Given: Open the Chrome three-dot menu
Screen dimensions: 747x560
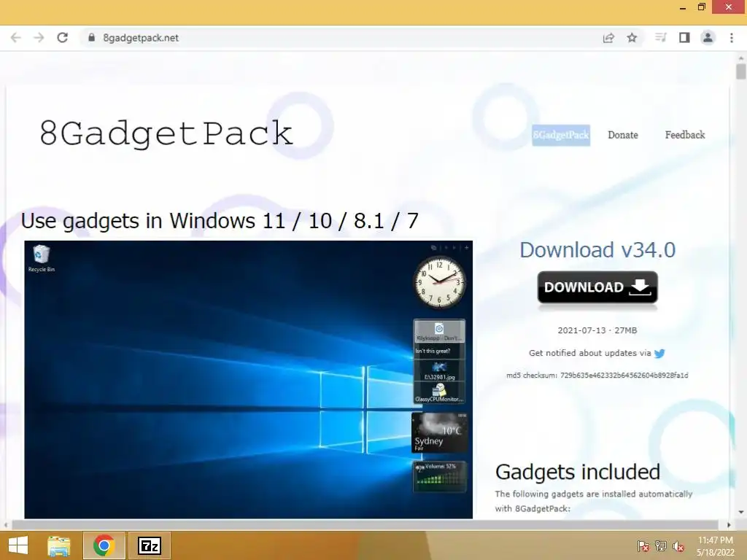Looking at the screenshot, I should coord(732,38).
